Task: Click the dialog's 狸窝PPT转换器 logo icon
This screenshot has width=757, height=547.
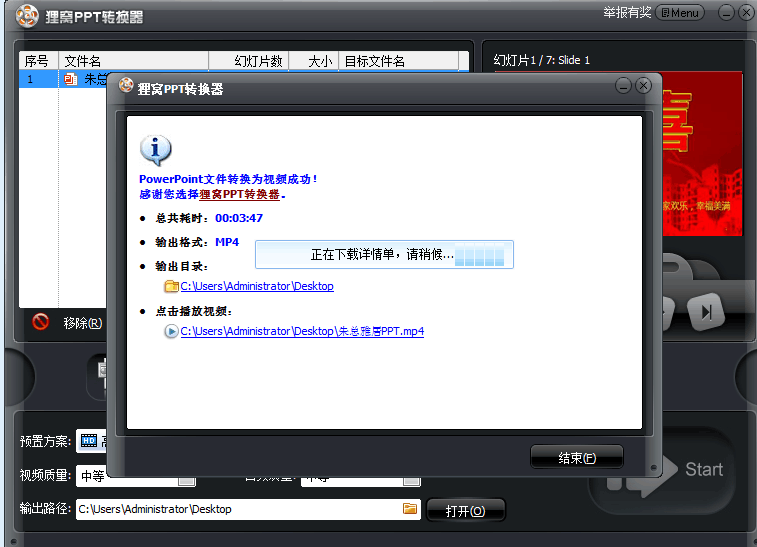Action: [126, 85]
